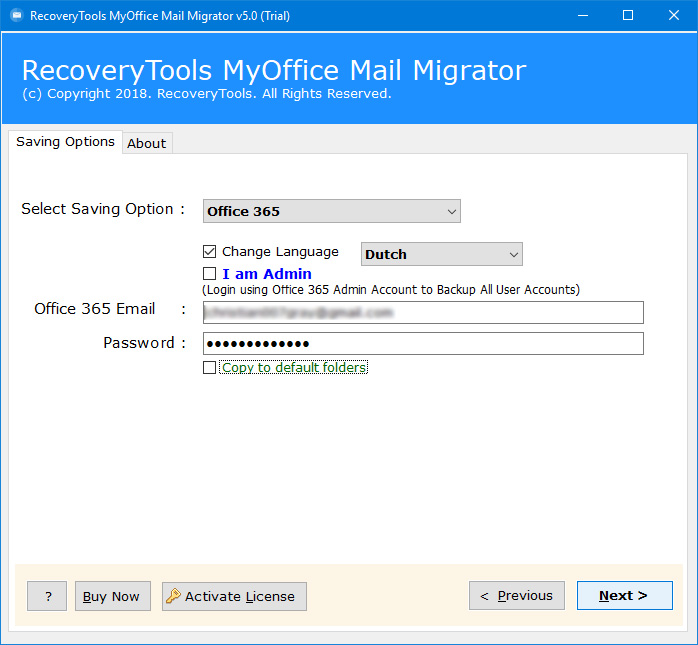698x645 pixels.
Task: Click the Office 365 Email field
Action: coord(423,312)
